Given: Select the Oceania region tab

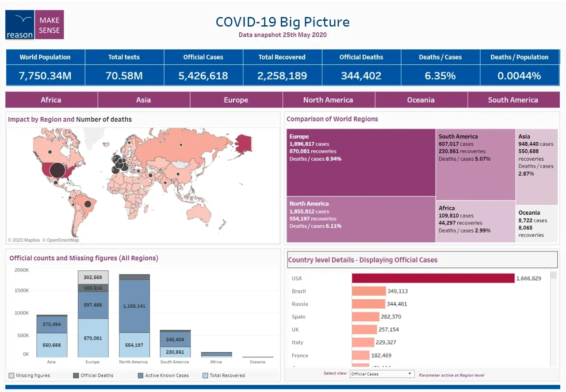Looking at the screenshot, I should point(421,100).
